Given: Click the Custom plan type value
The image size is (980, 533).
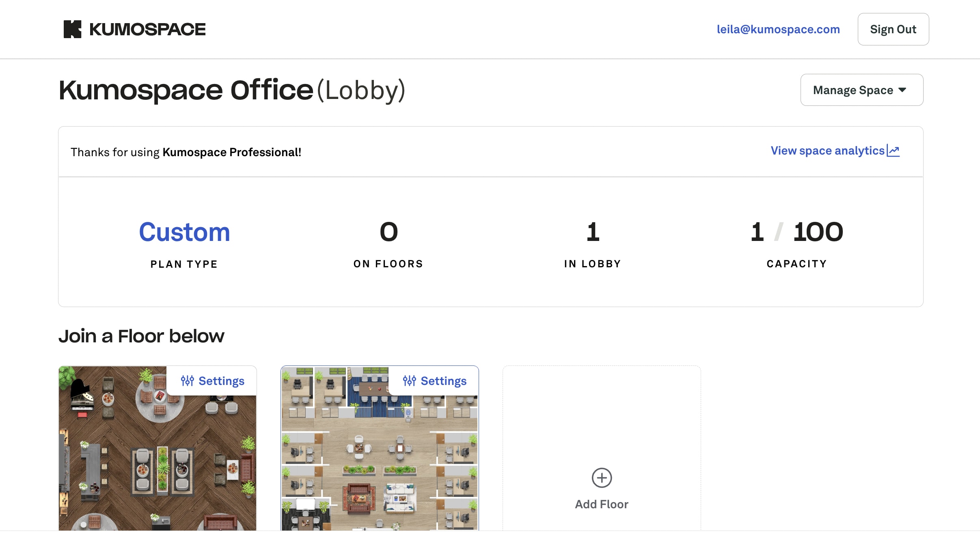Looking at the screenshot, I should 184,232.
